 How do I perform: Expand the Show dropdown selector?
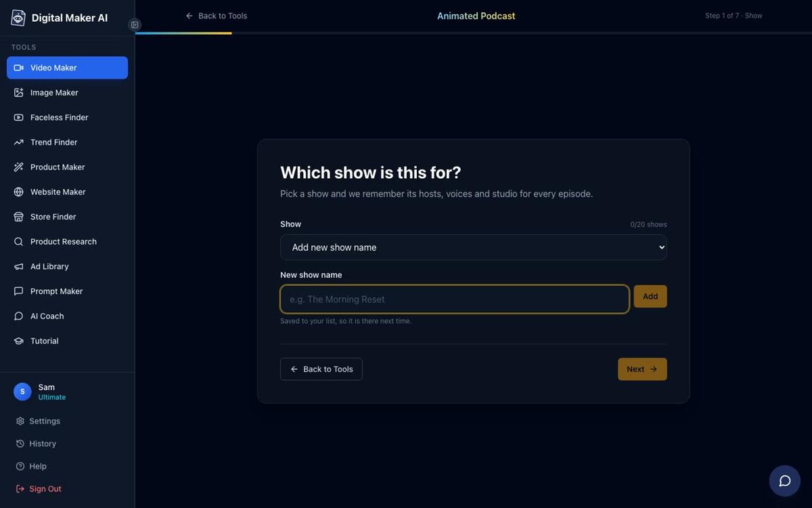pyautogui.click(x=474, y=247)
